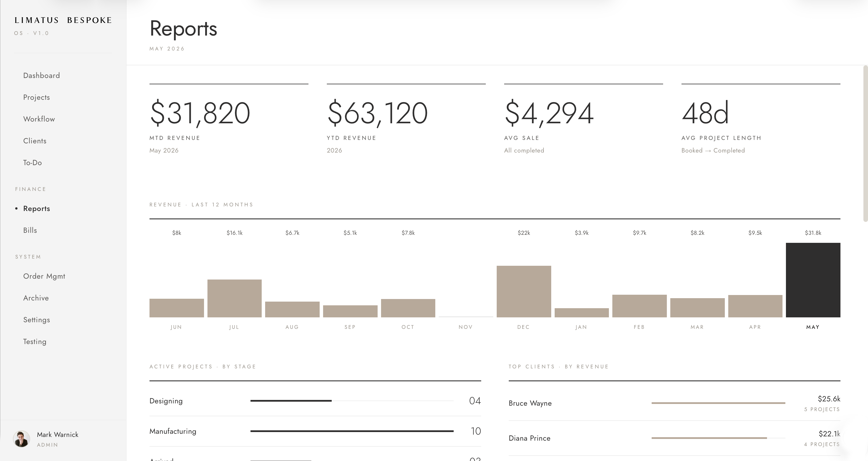Click the Reports page heading
This screenshot has height=461, width=868.
point(183,29)
